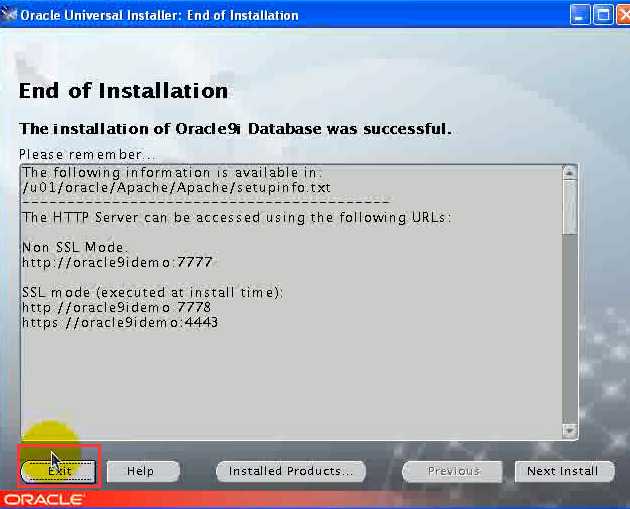Click the installer title bar icon
This screenshot has width=630, height=509.
tap(9, 15)
